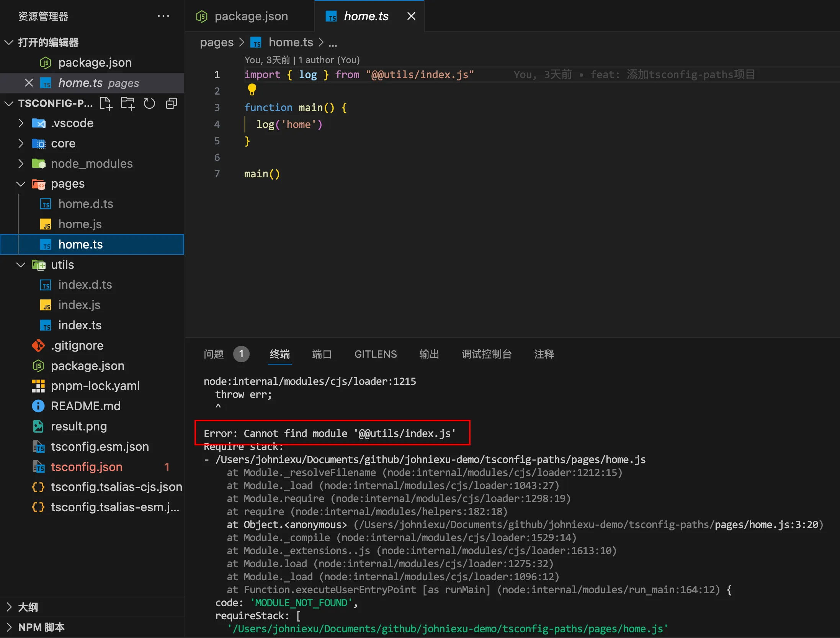Click the New File icon in explorer
Image resolution: width=840 pixels, height=638 pixels.
point(106,103)
